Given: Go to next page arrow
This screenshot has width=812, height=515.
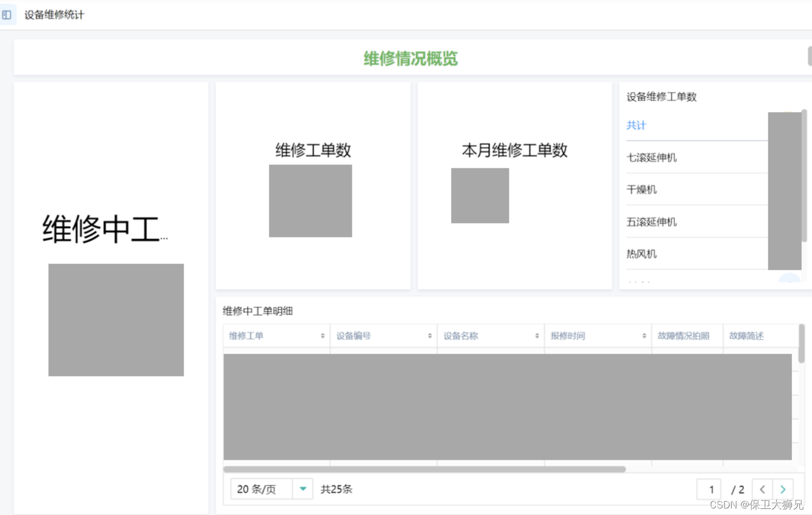Looking at the screenshot, I should [783, 489].
